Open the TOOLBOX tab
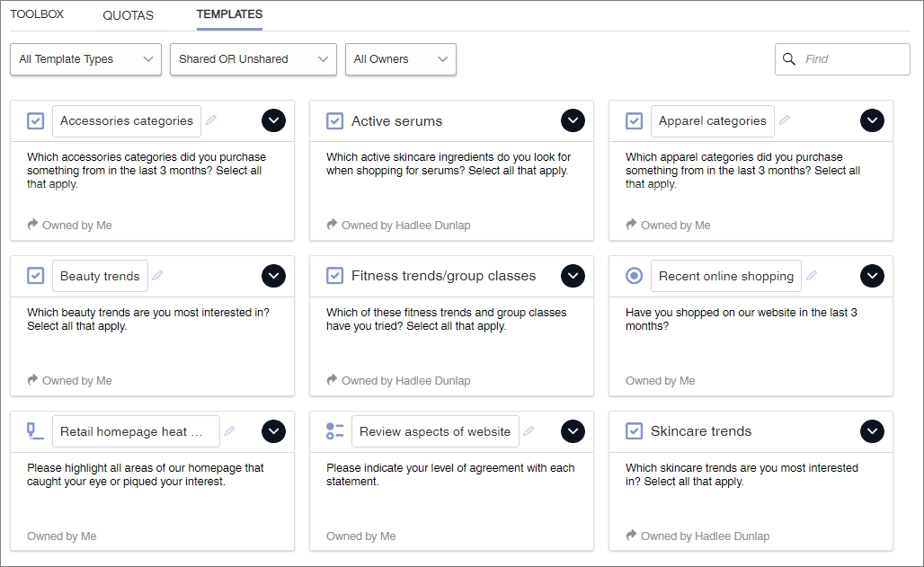Image resolution: width=924 pixels, height=567 pixels. [37, 14]
